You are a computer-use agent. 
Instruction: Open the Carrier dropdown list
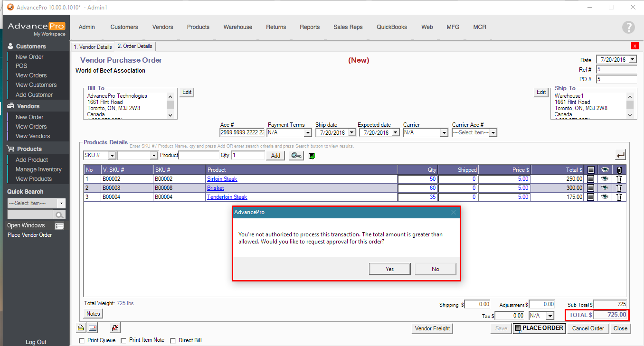point(444,133)
